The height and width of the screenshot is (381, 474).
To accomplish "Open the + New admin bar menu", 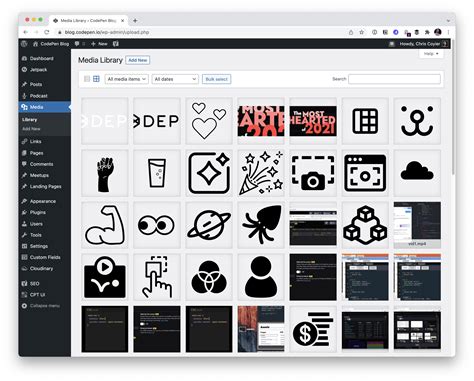I will coord(99,44).
